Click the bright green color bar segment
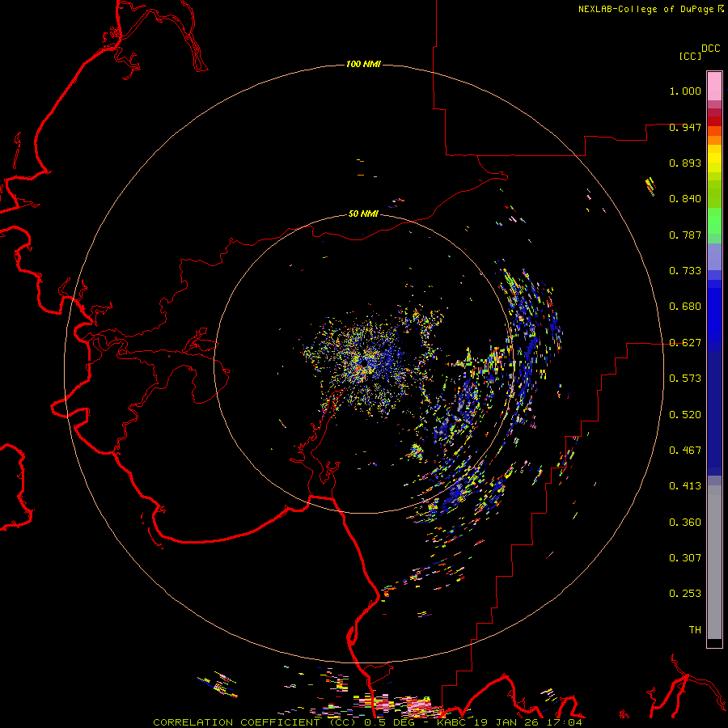This screenshot has width=728, height=728. click(x=714, y=221)
